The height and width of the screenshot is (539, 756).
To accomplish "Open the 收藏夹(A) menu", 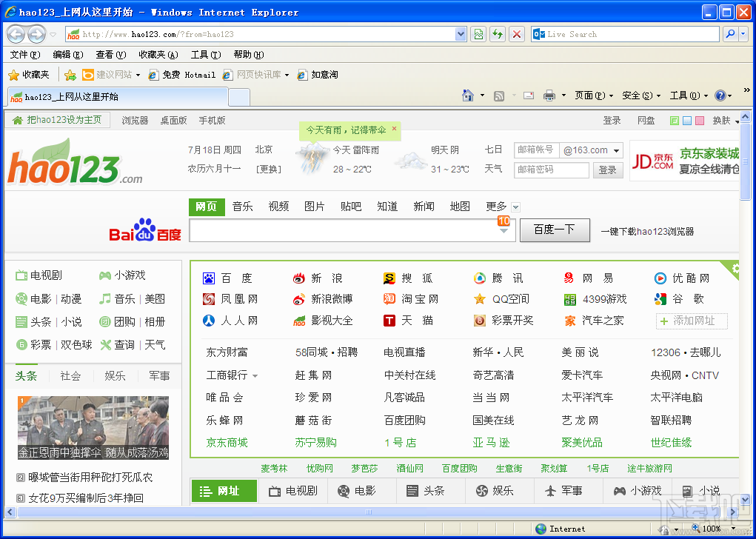I will tap(158, 55).
